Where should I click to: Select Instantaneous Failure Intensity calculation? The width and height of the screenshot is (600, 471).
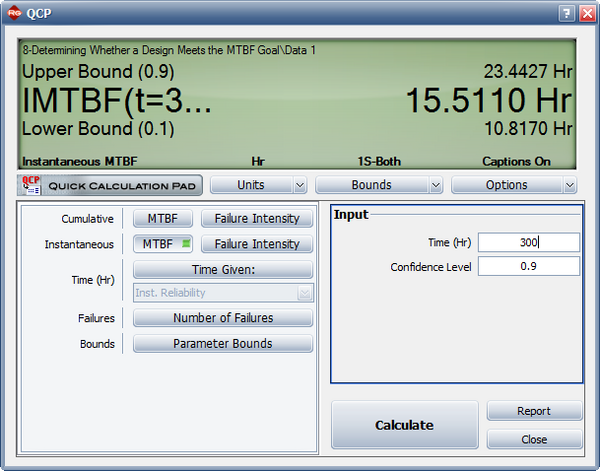coord(257,244)
